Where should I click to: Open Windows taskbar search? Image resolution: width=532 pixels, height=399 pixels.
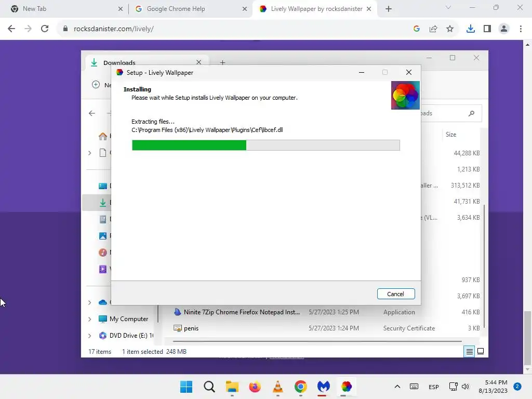pyautogui.click(x=209, y=387)
